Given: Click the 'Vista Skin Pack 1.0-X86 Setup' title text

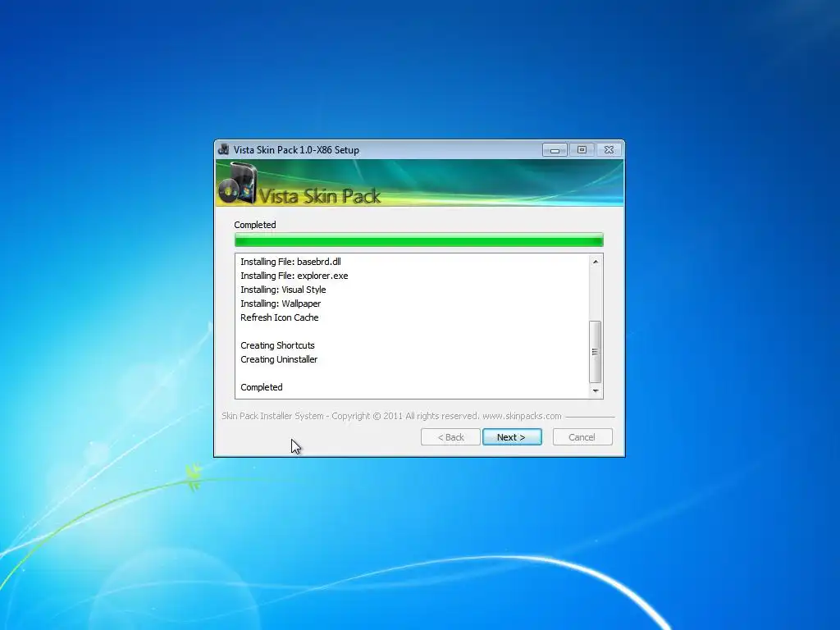Looking at the screenshot, I should pos(296,150).
